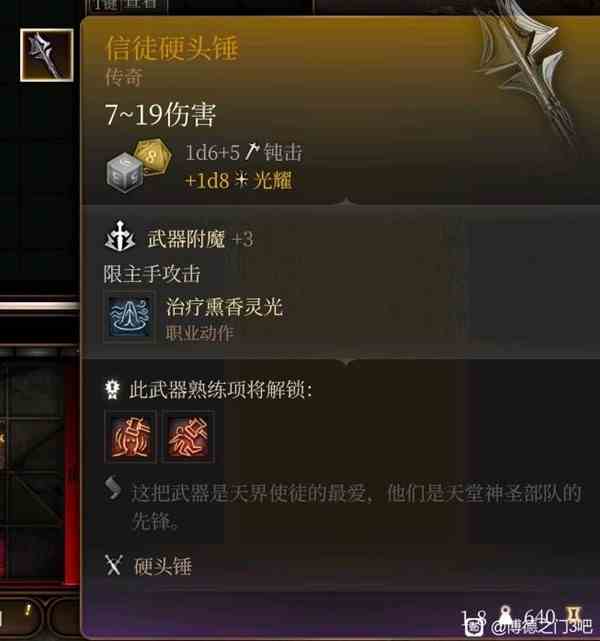Click the 1d6+5 钝击 damage line
Image resolution: width=600 pixels, height=641 pixels.
click(x=244, y=152)
